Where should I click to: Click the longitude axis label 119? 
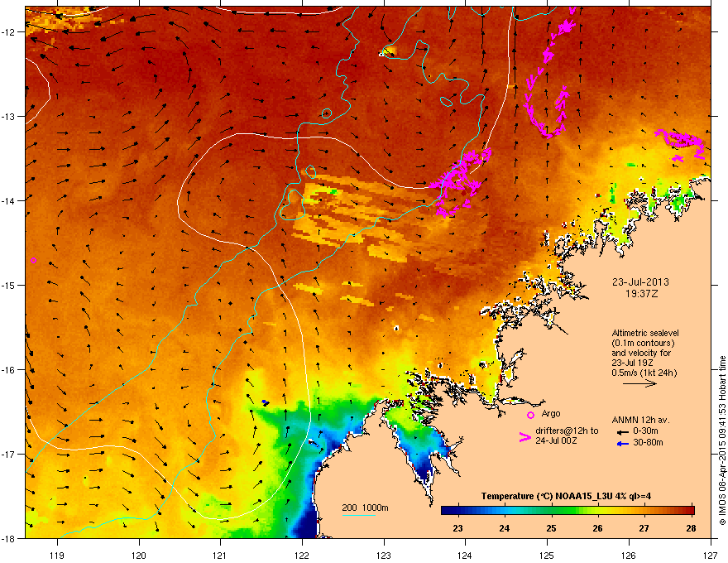point(57,555)
